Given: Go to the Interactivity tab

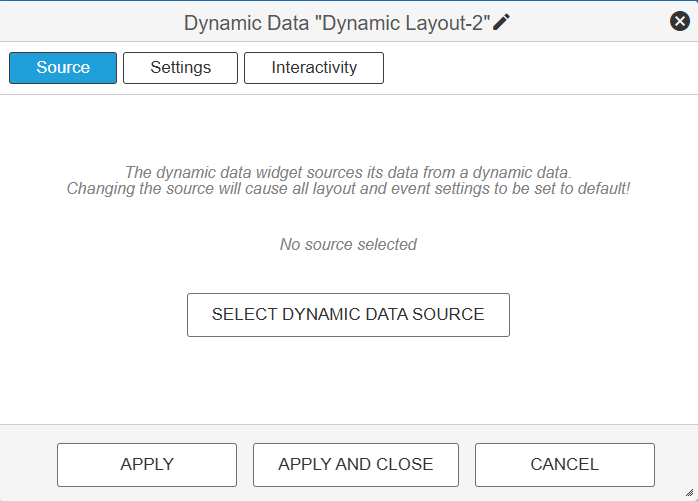Looking at the screenshot, I should pos(314,68).
